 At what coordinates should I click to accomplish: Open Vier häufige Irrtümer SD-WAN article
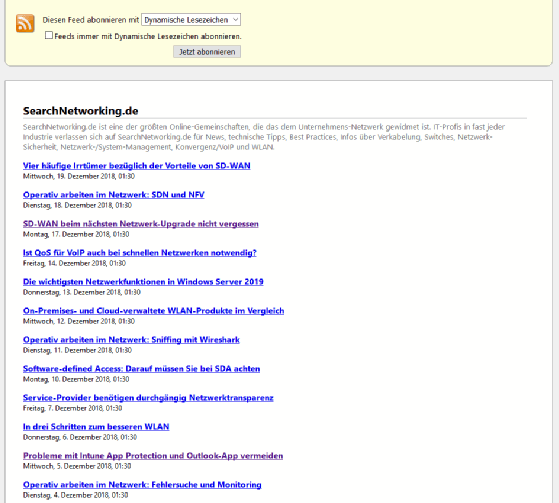point(137,166)
